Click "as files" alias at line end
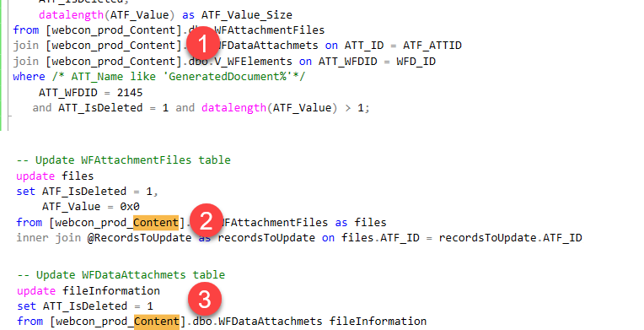The height and width of the screenshot is (330, 644). pyautogui.click(x=361, y=223)
